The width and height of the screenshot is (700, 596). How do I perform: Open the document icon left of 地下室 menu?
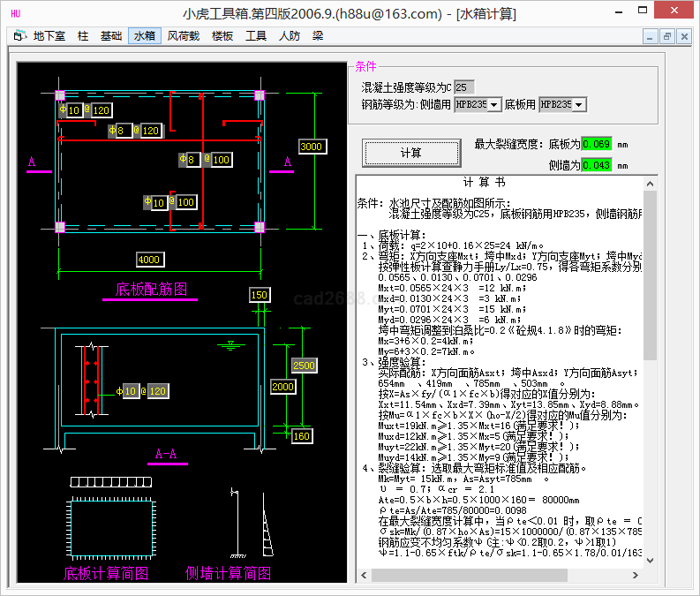coord(19,36)
